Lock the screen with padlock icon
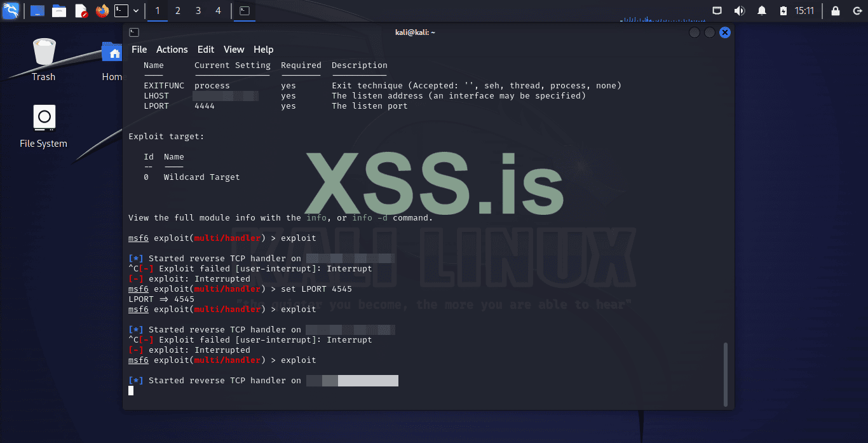Viewport: 868px width, 443px height. pyautogui.click(x=836, y=11)
